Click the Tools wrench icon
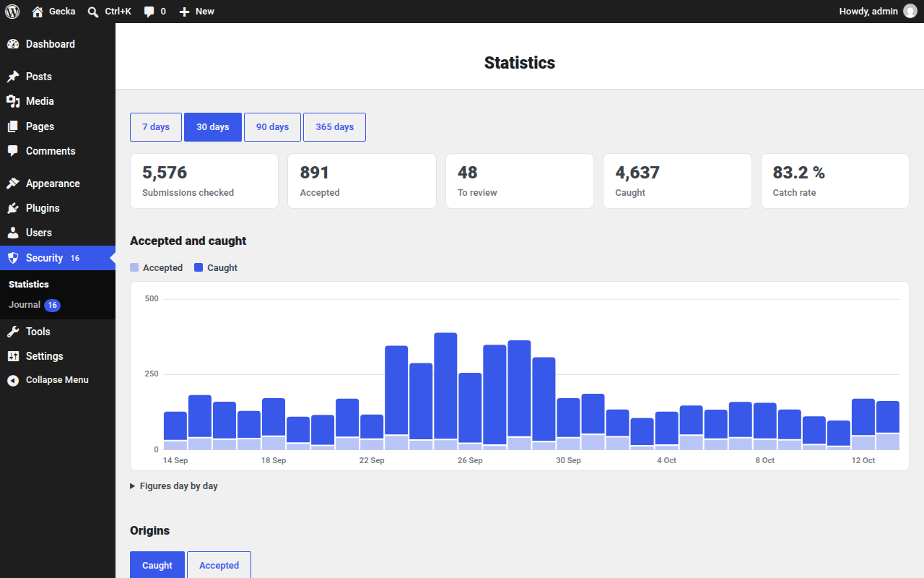Viewport: 924px width, 578px height. [x=13, y=332]
